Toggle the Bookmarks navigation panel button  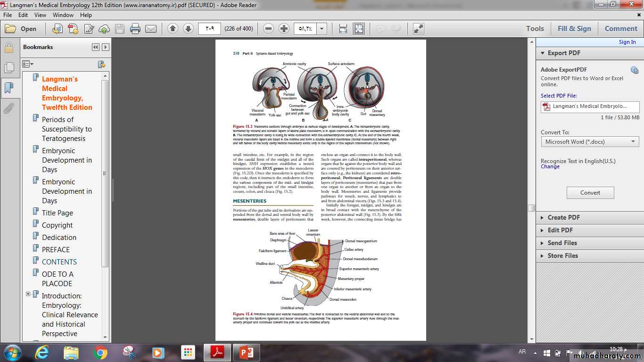point(8,88)
